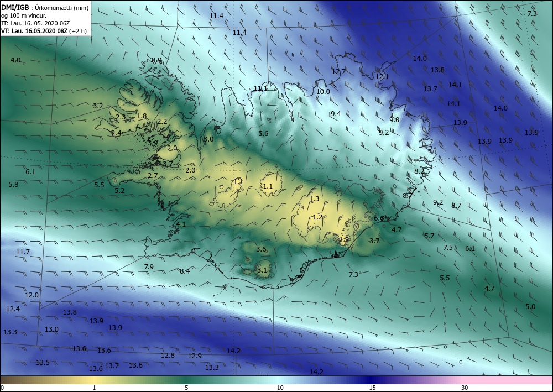The height and width of the screenshot is (392, 553).
Task: Click the 'og 100 m vindur.' legend line
Action: pyautogui.click(x=24, y=15)
